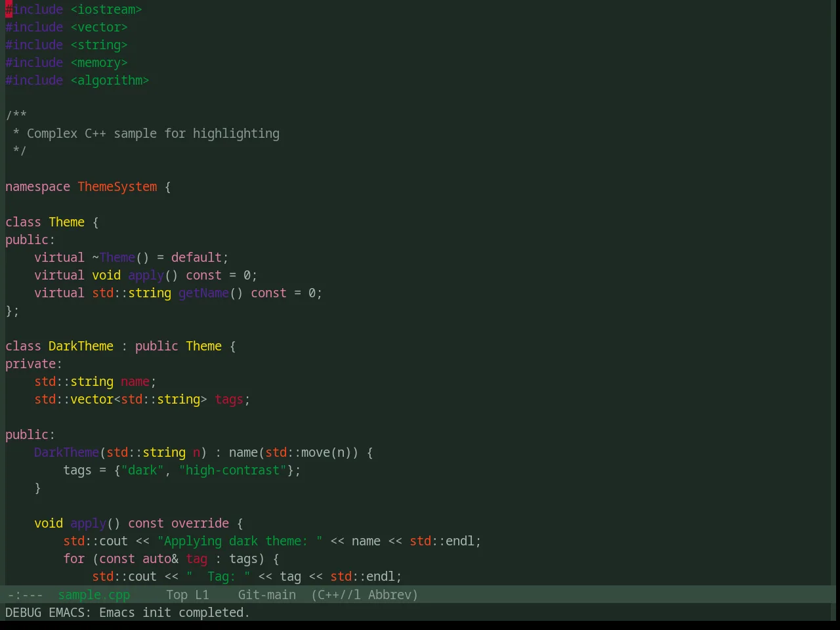840x630 pixels.
Task: Click the closing '};' of class Theme
Action: point(12,311)
